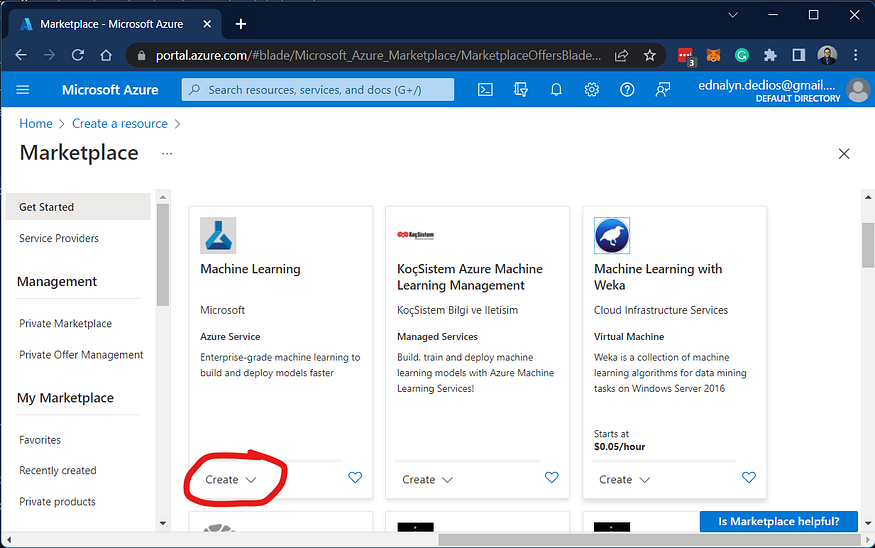Click the sidebar scroll down arrow
This screenshot has width=875, height=548.
click(x=162, y=523)
